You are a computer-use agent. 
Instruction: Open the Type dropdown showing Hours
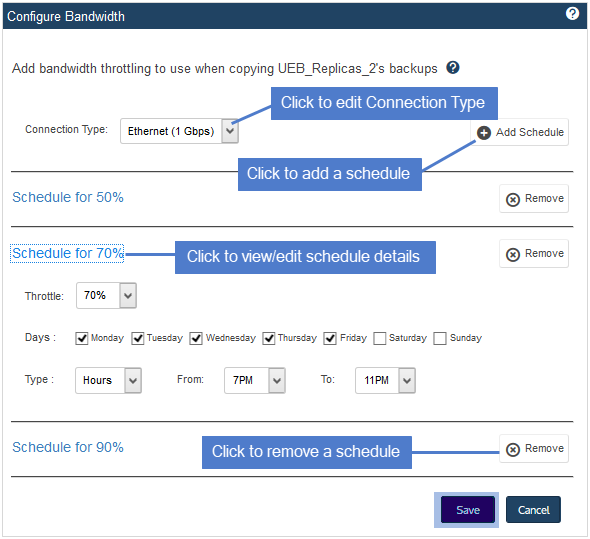click(x=108, y=381)
